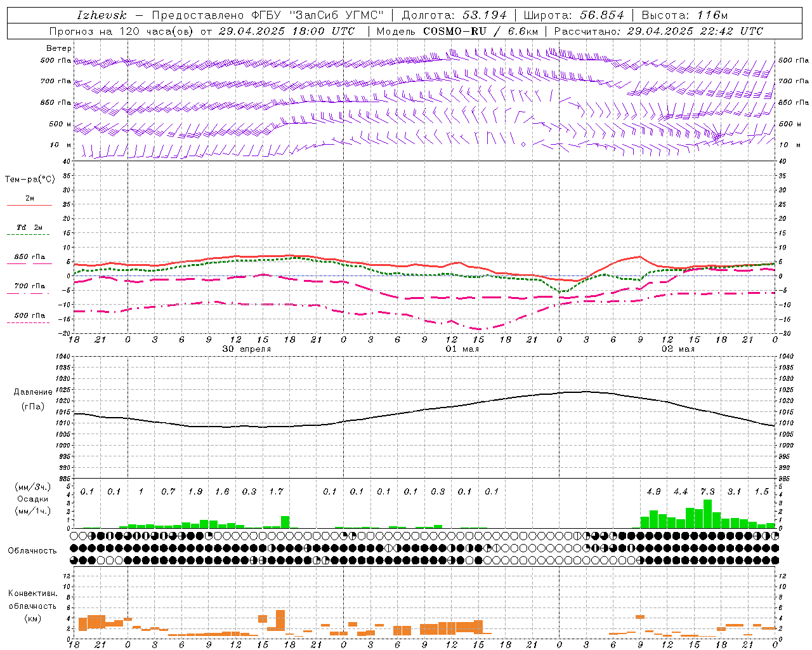Screen dimensions: 812x650
Task: Click the forecast start time 29.04.2025 18:00 UTC
Action: [x=287, y=31]
